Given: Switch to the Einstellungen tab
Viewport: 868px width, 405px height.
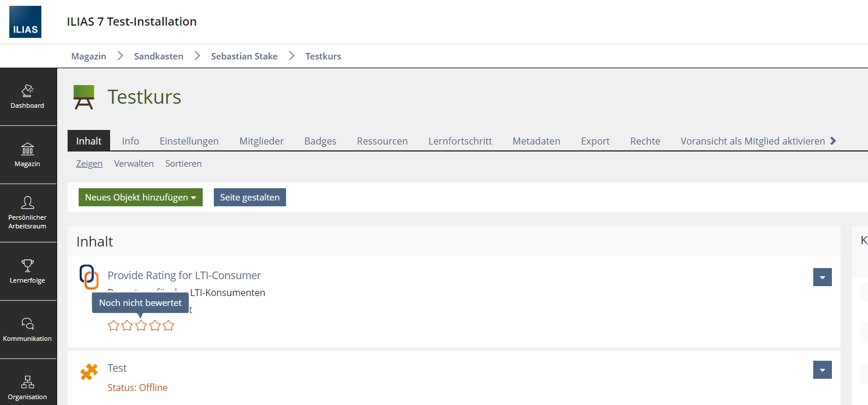Looking at the screenshot, I should [189, 141].
